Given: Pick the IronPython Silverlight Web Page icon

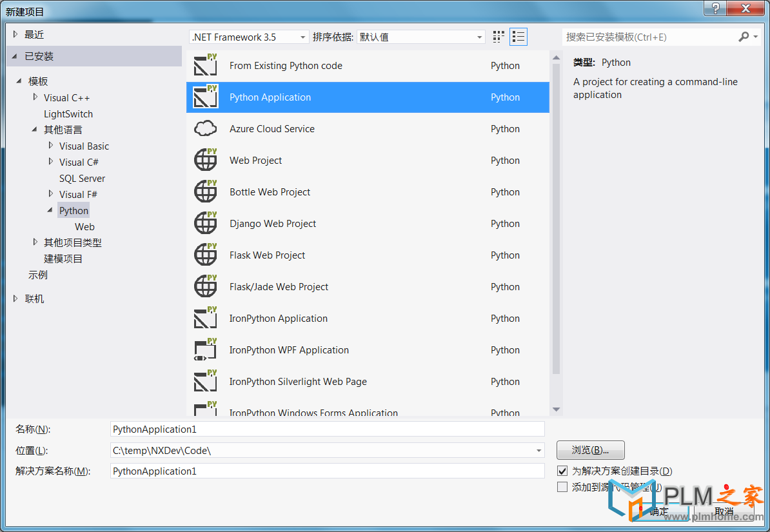Looking at the screenshot, I should click(205, 381).
